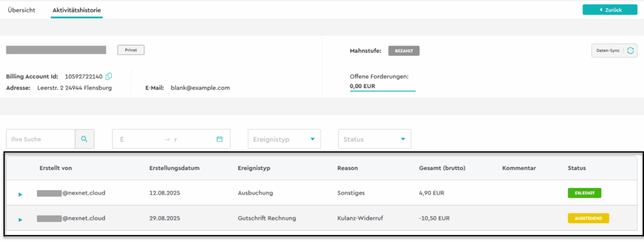Image resolution: width=644 pixels, height=242 pixels.
Task: Focus the Ihre Suche input field
Action: [41, 139]
